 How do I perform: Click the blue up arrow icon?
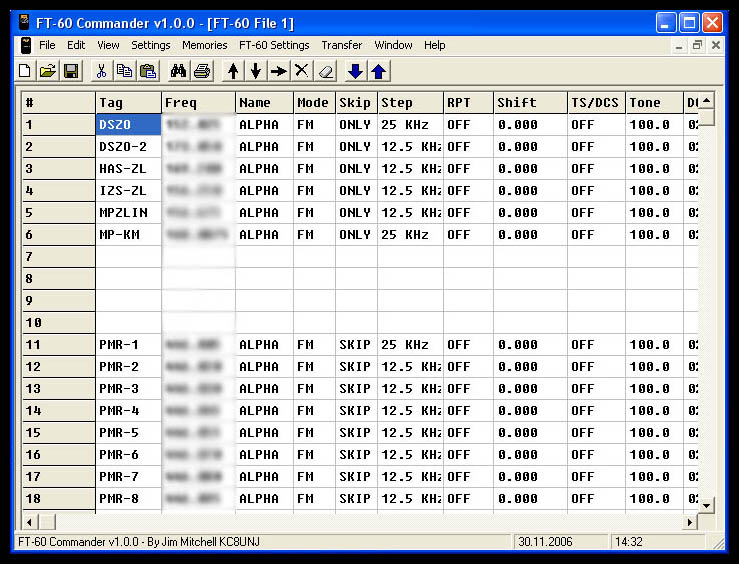[x=378, y=71]
